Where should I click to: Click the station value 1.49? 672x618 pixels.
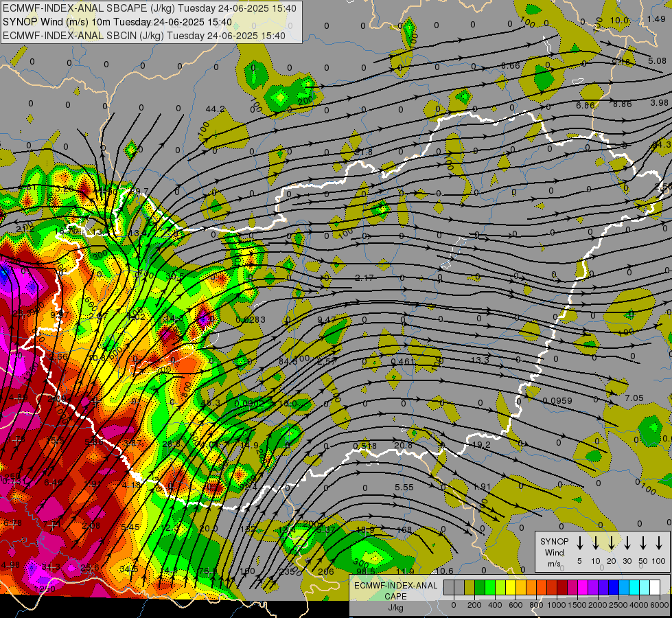[x=656, y=19]
